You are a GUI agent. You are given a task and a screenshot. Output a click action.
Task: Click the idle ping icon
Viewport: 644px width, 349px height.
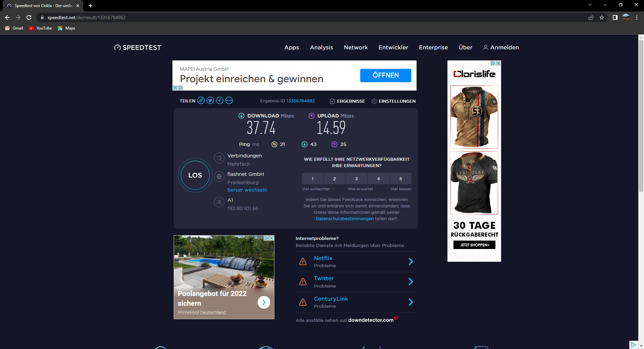point(274,144)
